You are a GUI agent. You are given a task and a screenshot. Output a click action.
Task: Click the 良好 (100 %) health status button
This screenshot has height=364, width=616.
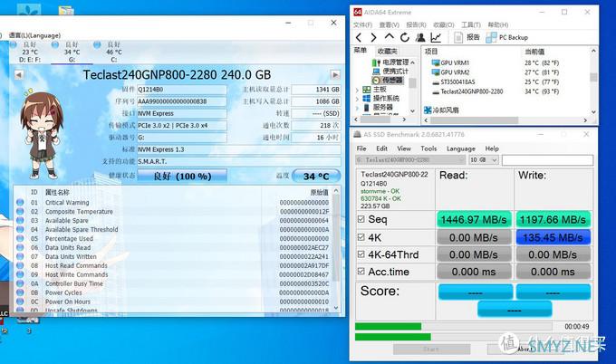coord(182,176)
